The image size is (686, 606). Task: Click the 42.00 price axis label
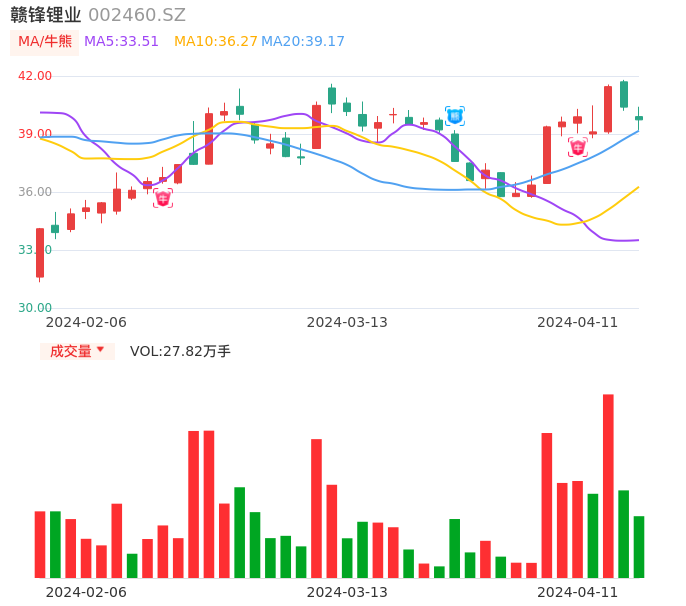[35, 76]
